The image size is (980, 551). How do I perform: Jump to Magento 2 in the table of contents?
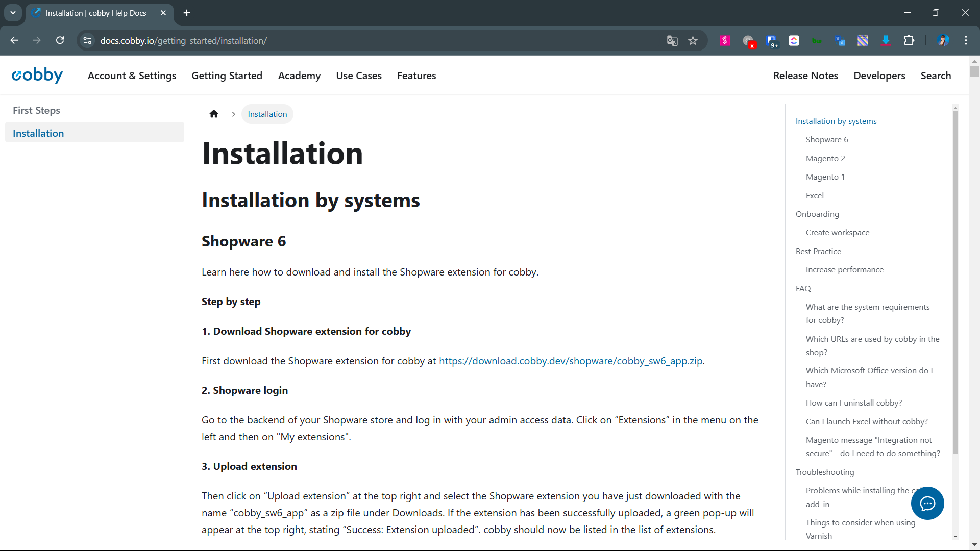(825, 158)
